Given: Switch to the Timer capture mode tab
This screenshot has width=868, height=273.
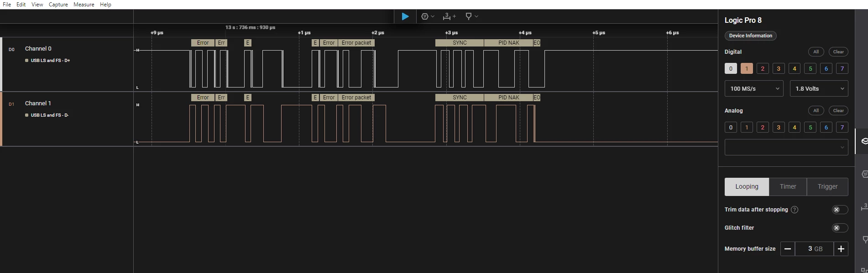Looking at the screenshot, I should click(788, 187).
